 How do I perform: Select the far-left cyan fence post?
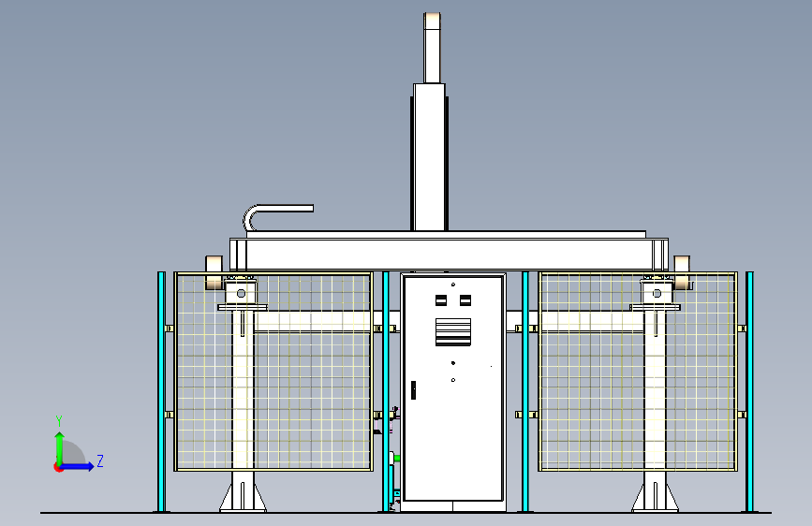162,392
